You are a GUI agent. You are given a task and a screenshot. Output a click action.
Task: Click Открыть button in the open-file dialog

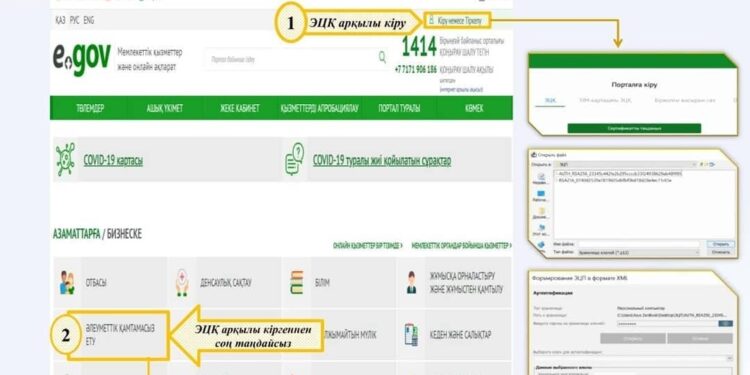point(720,244)
